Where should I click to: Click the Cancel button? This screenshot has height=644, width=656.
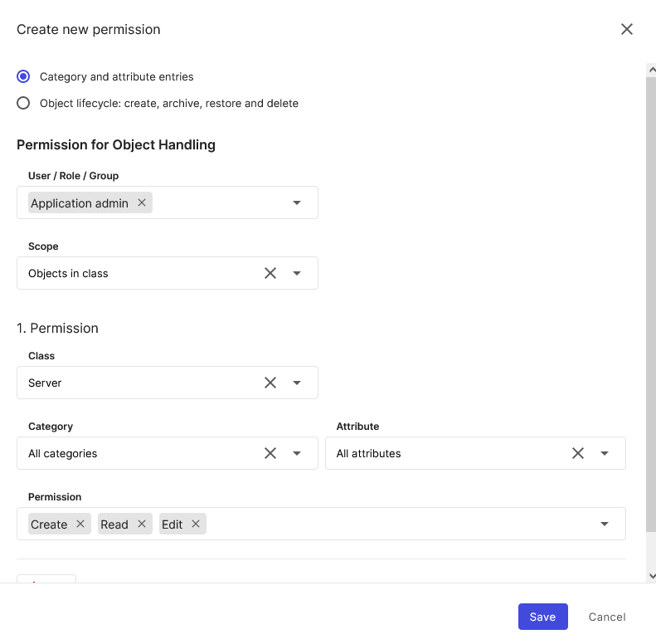pos(607,617)
